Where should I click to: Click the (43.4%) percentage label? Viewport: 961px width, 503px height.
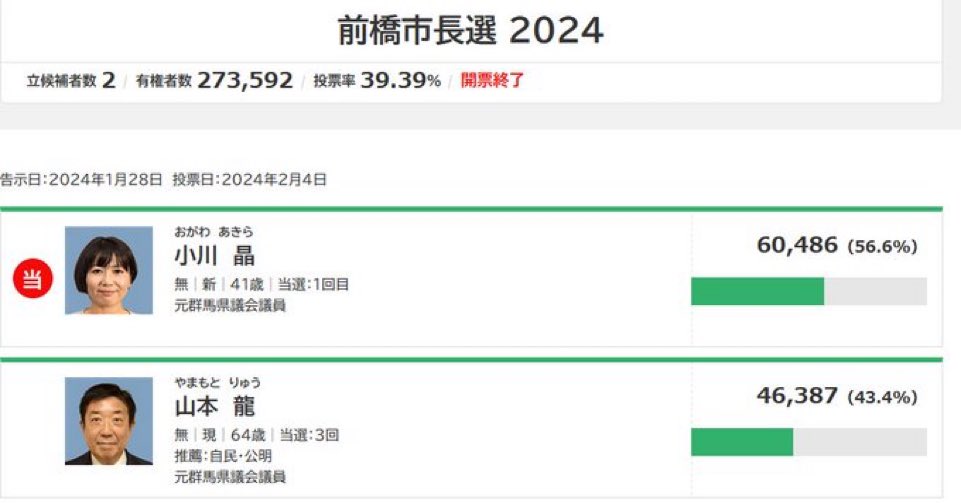[x=882, y=397]
